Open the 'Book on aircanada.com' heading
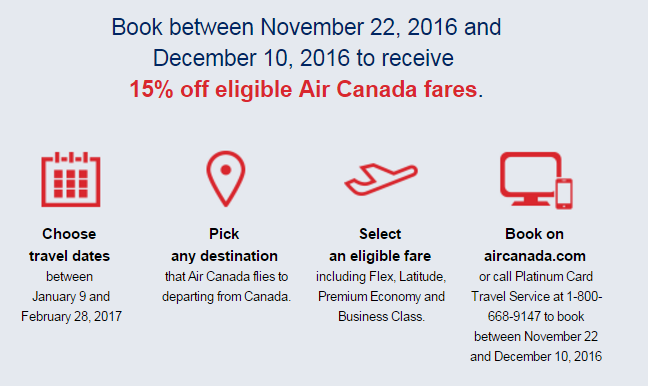The height and width of the screenshot is (386, 648). click(x=535, y=245)
